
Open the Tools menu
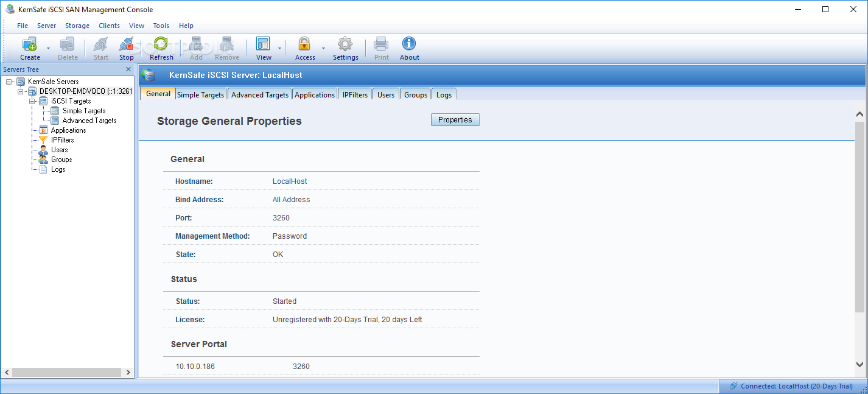pos(161,26)
